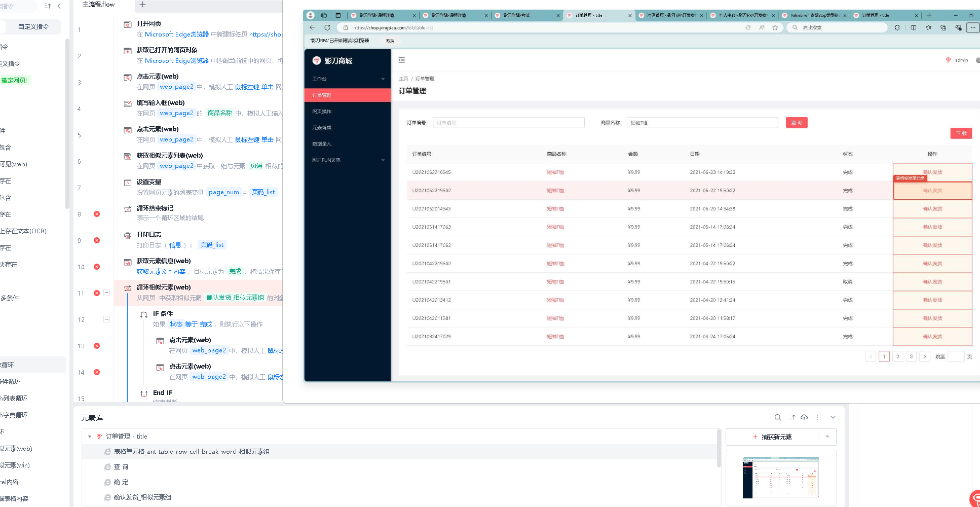Switch to the 影刀学院-考试 browser tab
980x507 pixels.
pyautogui.click(x=526, y=16)
